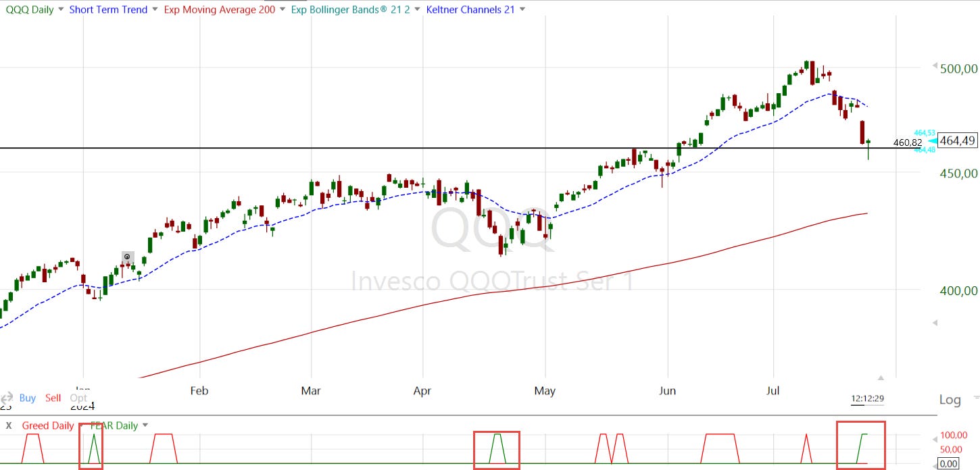Open Exp Bollinger Bands 21 2 dropdown
980x470 pixels.
(416, 9)
